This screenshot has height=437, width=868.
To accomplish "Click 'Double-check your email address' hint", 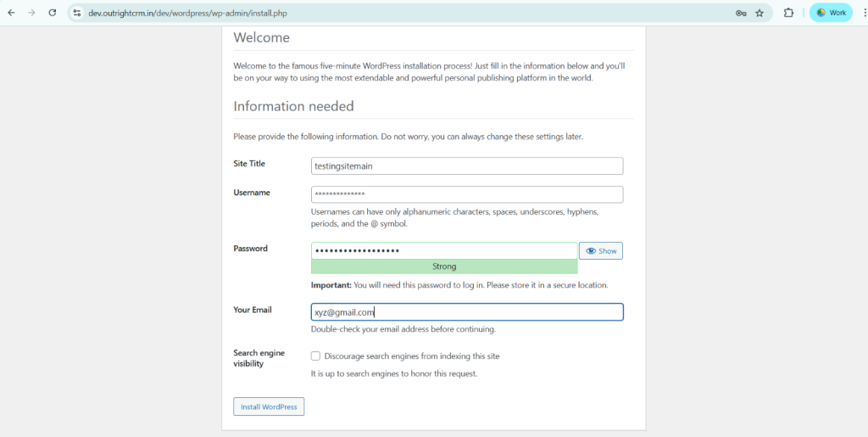I will click(403, 329).
